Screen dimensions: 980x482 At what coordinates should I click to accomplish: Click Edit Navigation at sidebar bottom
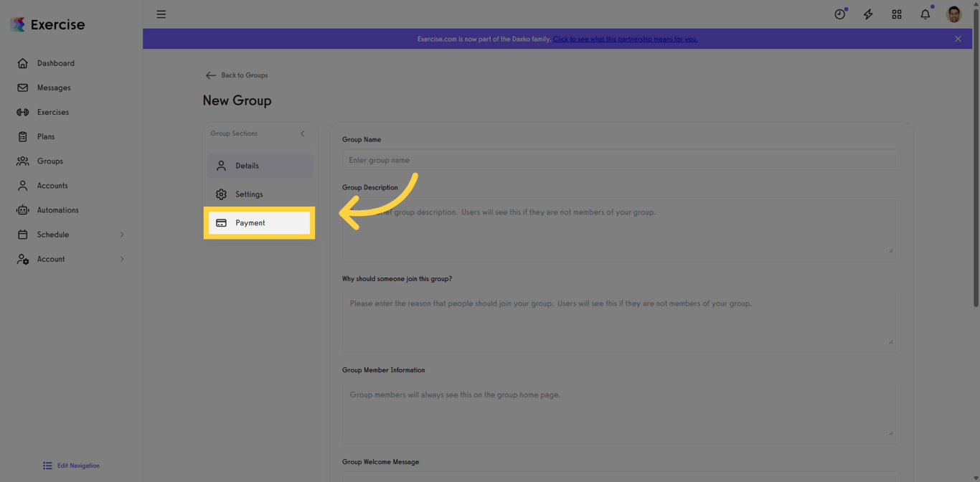[x=71, y=466]
